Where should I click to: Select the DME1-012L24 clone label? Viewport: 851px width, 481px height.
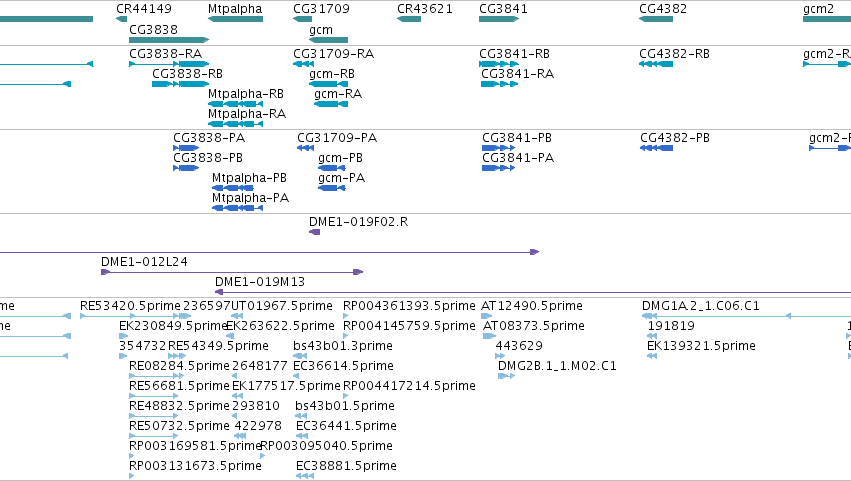(x=144, y=262)
